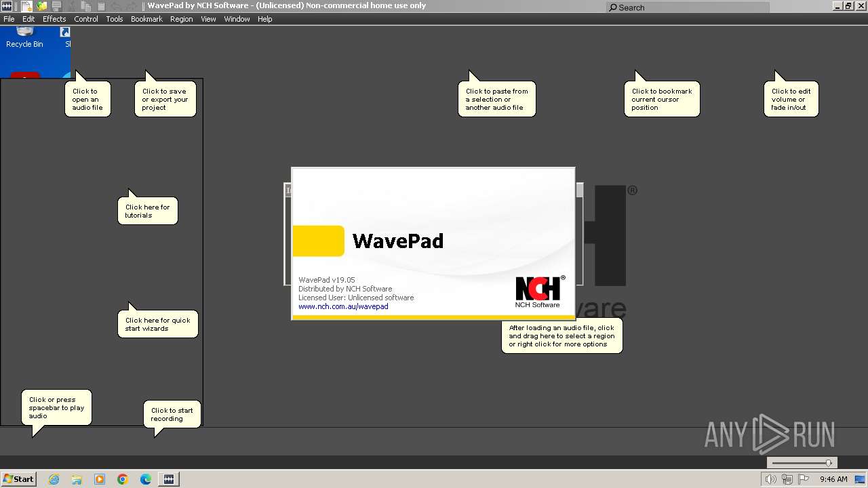868x488 pixels.
Task: Open Google Chrome from the taskbar
Action: 123,479
